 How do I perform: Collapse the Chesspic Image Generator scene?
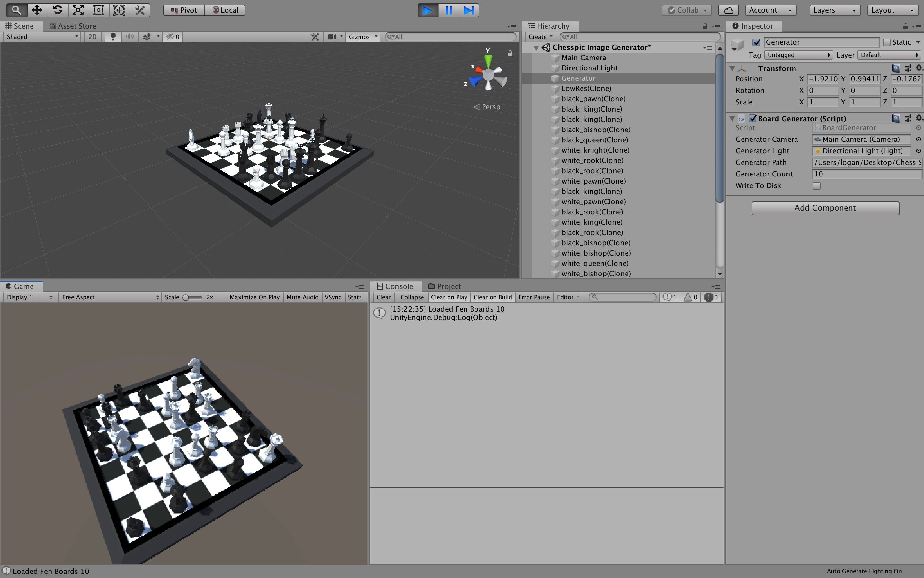point(536,48)
